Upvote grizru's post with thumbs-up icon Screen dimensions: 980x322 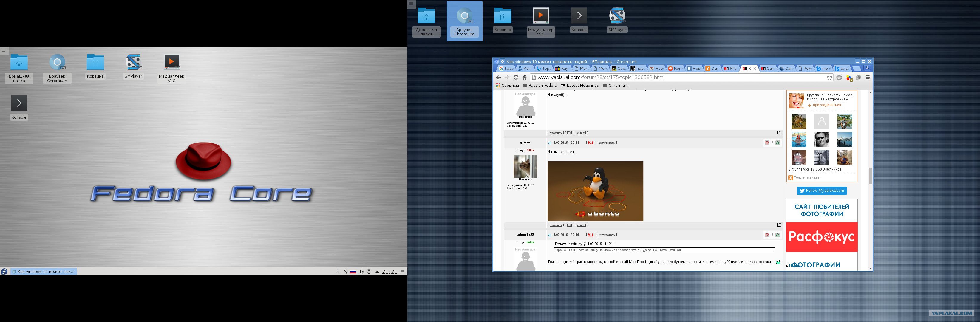pyautogui.click(x=777, y=143)
